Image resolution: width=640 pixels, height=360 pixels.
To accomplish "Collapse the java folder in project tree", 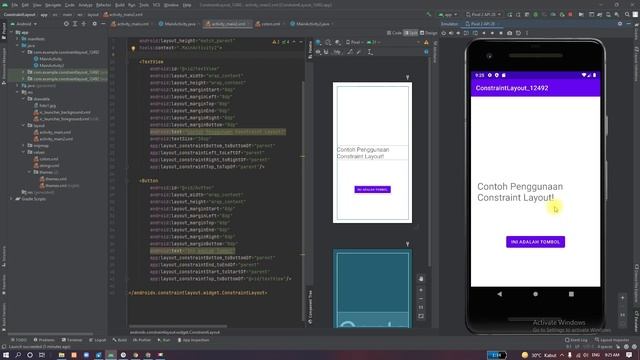I will 18,46.
